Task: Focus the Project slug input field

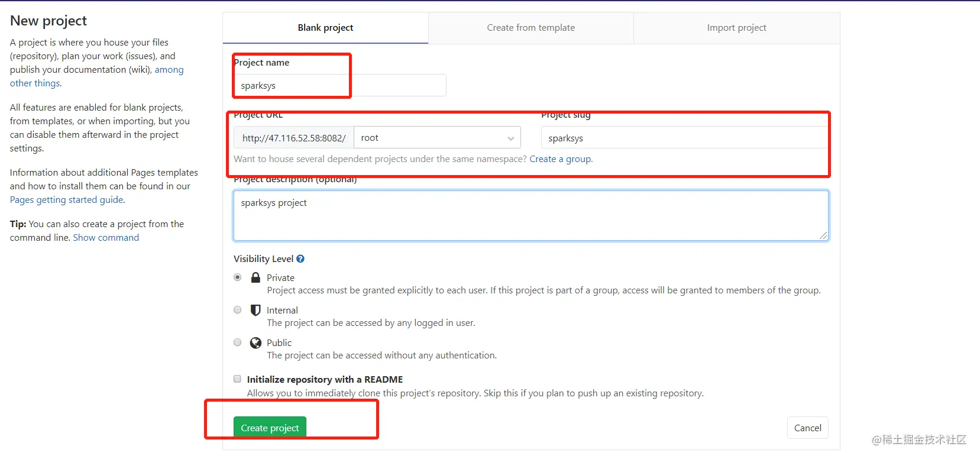Action: tap(685, 138)
